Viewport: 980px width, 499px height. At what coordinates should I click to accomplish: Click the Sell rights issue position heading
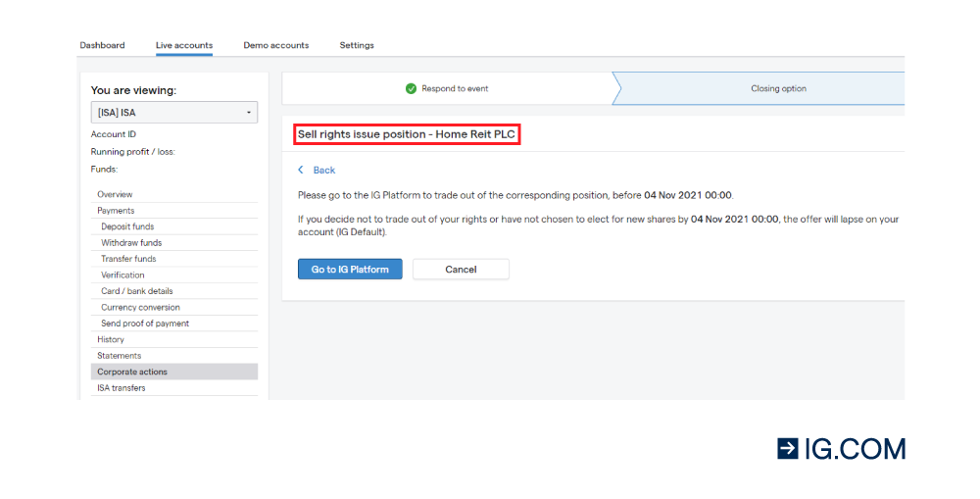(x=407, y=134)
